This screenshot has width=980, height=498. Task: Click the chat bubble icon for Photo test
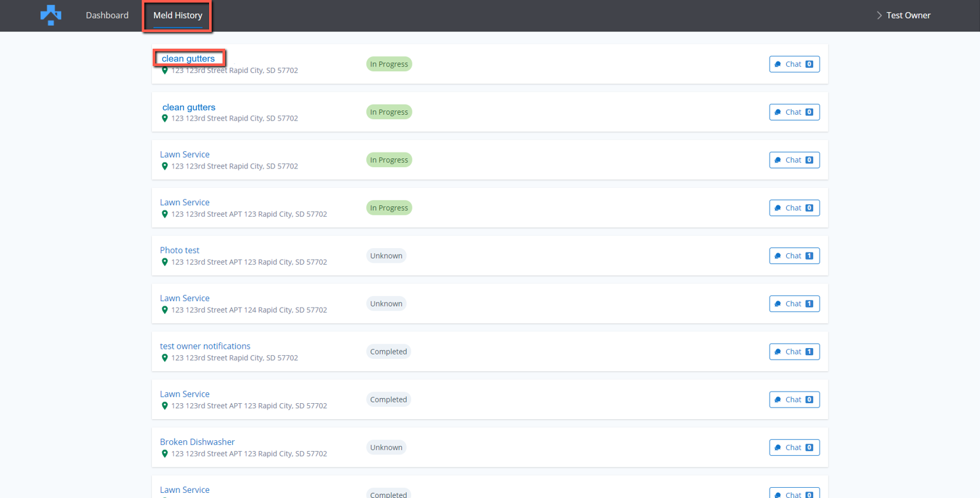tap(778, 256)
